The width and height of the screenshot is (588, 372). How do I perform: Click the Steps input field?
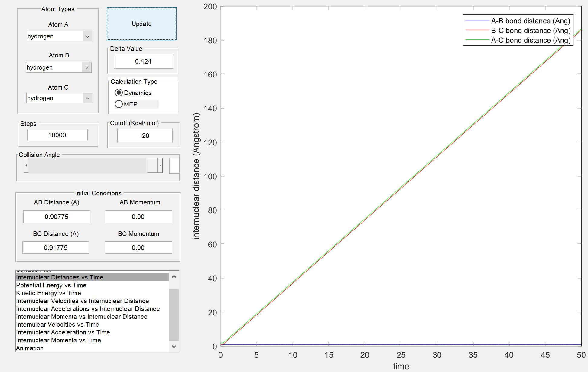tap(57, 135)
